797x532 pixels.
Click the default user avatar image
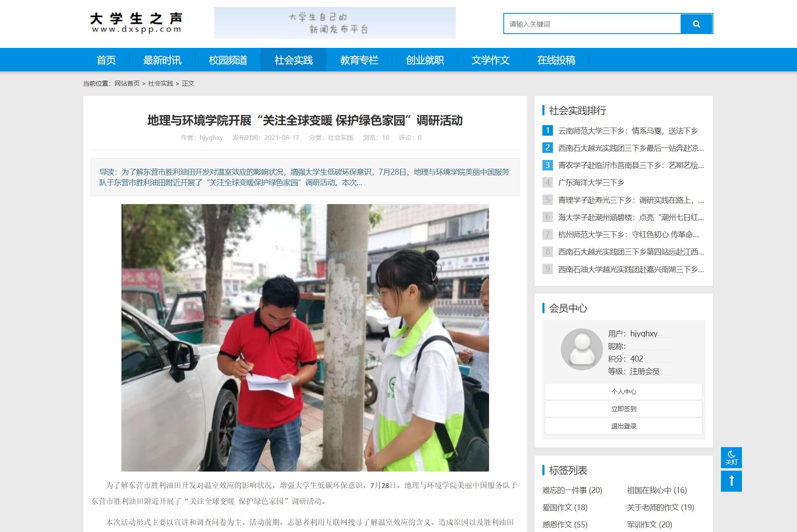point(581,349)
